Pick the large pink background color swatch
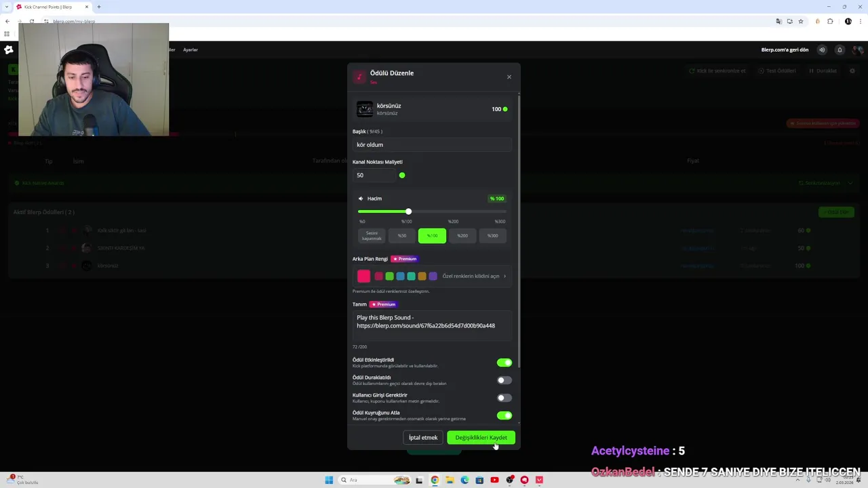868x488 pixels. pos(364,276)
